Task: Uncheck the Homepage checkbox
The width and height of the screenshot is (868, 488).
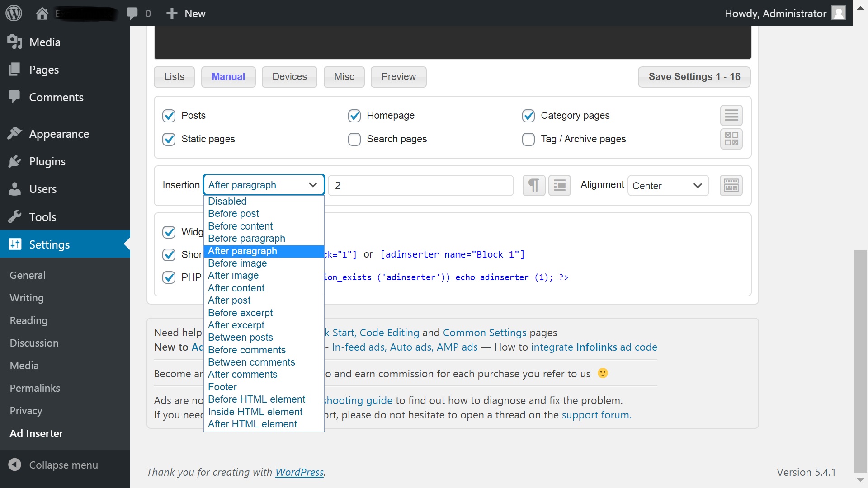Action: 354,116
